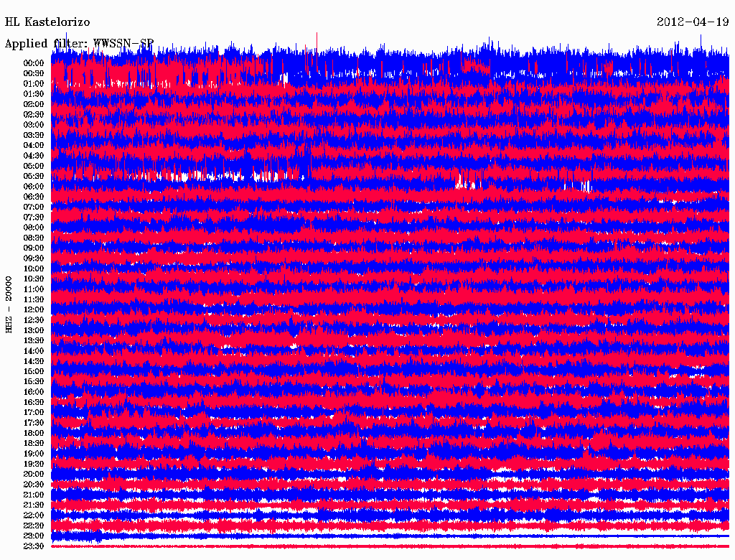
Task: Click the HL Kastelorizo station title
Action: (47, 22)
